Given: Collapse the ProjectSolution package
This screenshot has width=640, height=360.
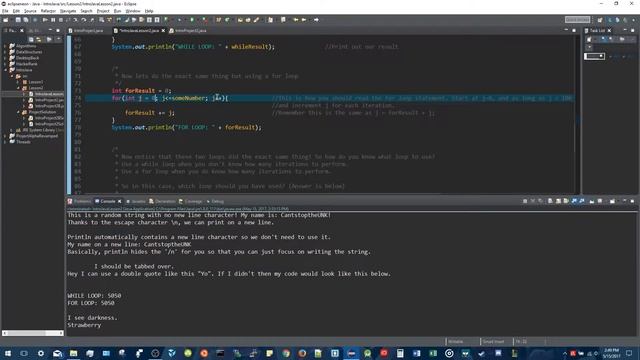Looking at the screenshot, I should [18, 112].
